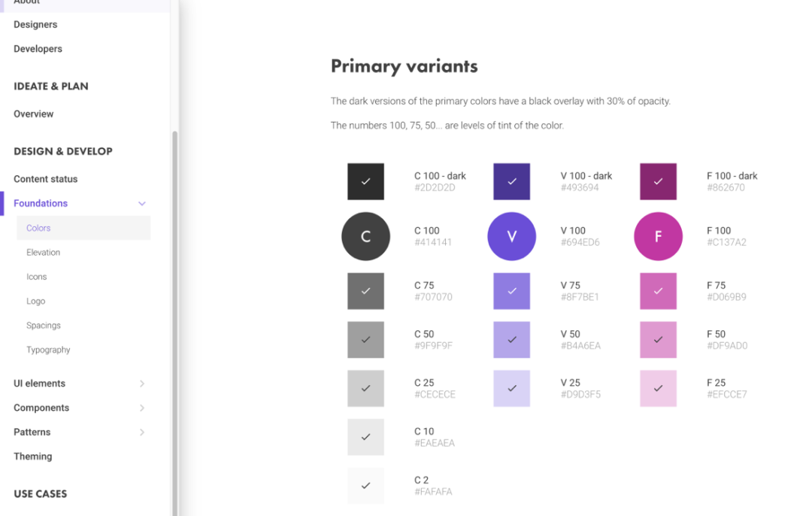Expand the UI elements section
This screenshot has width=812, height=516.
tap(141, 384)
